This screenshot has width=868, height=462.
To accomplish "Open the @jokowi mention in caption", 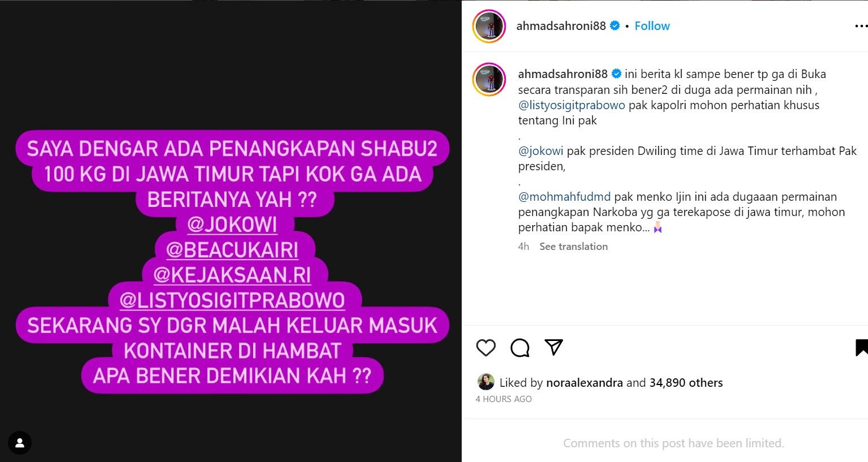I will [541, 151].
